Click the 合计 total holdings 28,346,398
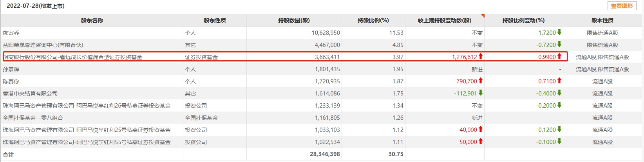 [x=325, y=154]
